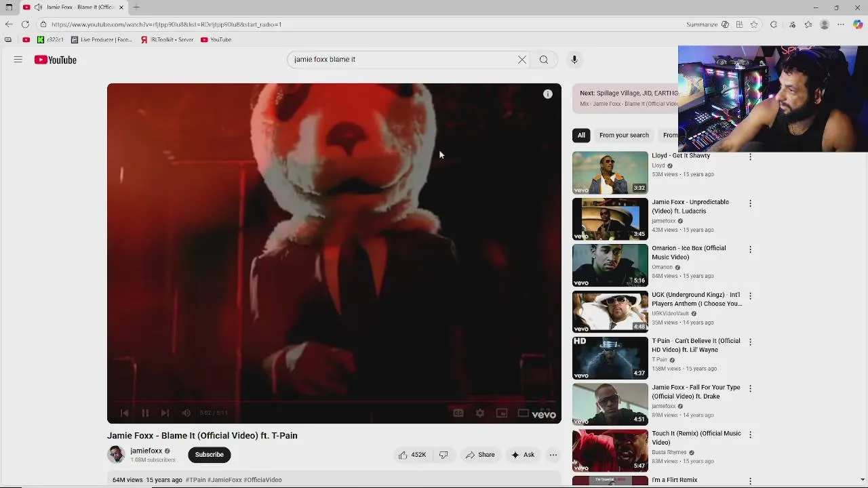Share the video

[x=480, y=455]
